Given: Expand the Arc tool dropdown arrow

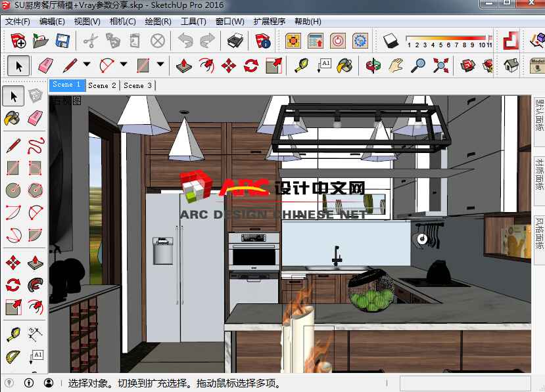Looking at the screenshot, I should 124,64.
